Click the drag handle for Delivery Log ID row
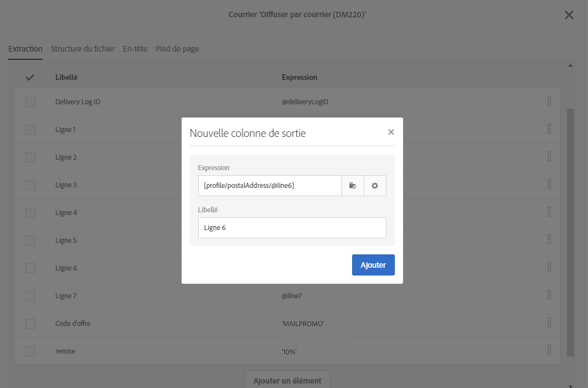Image resolution: width=588 pixels, height=388 pixels. tap(549, 101)
